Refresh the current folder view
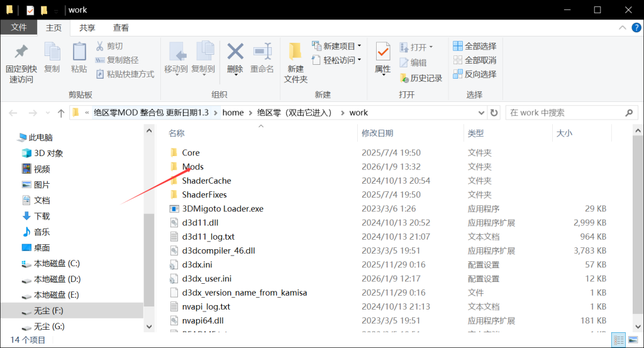The image size is (644, 348). 494,113
